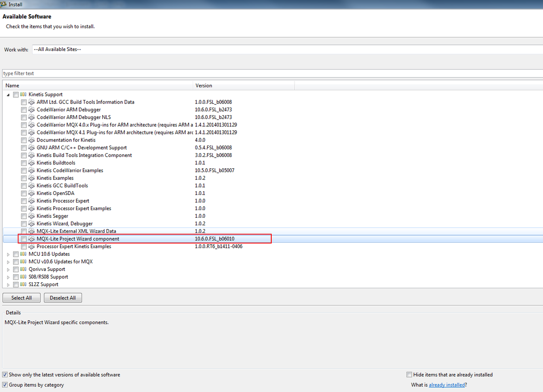Click Select All button
The image size is (543, 392).
tap(22, 298)
